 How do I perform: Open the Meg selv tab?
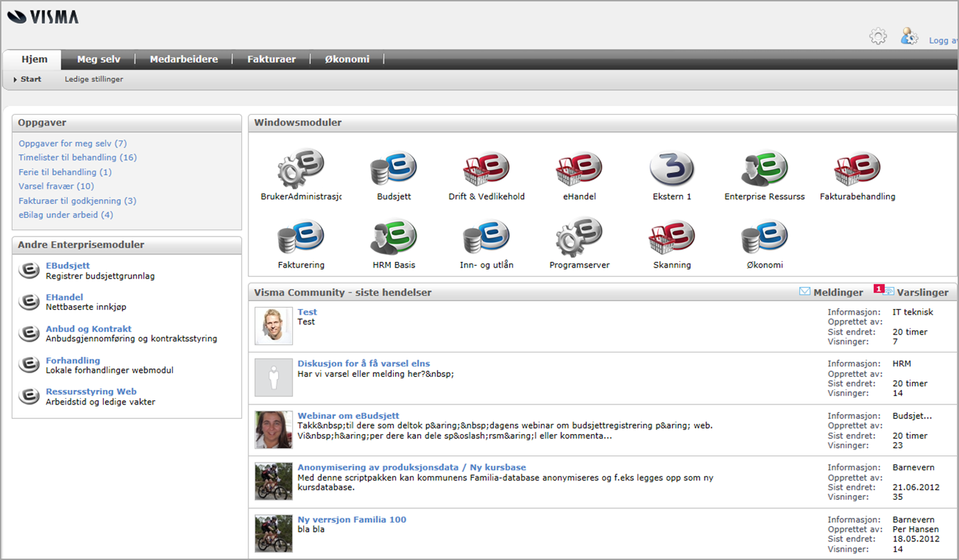pos(98,59)
